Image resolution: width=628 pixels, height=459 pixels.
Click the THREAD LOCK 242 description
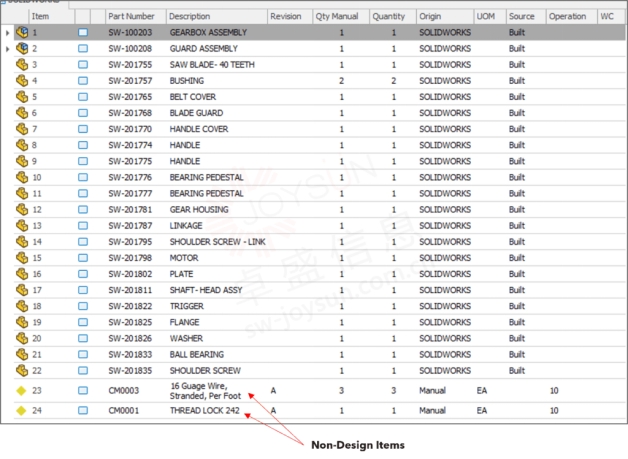point(205,411)
